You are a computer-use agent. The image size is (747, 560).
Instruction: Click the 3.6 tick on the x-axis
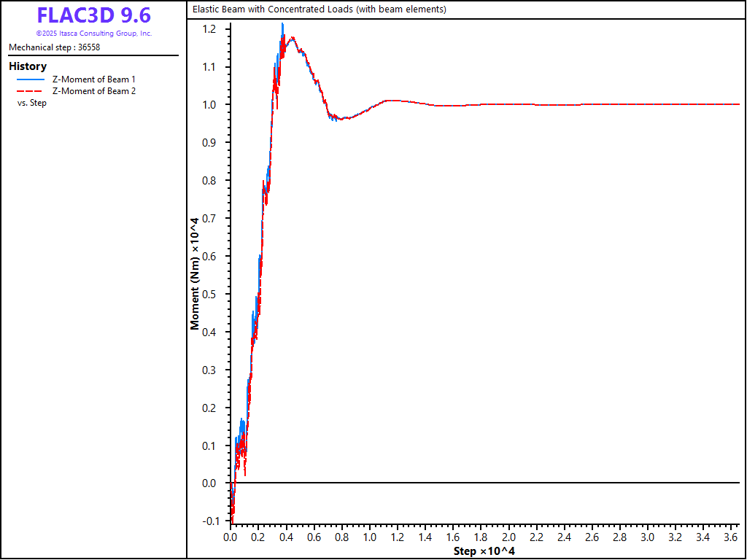click(x=731, y=537)
